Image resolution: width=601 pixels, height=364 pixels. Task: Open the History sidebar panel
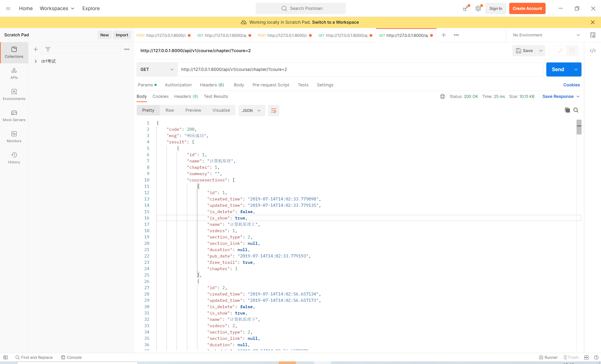point(14,158)
